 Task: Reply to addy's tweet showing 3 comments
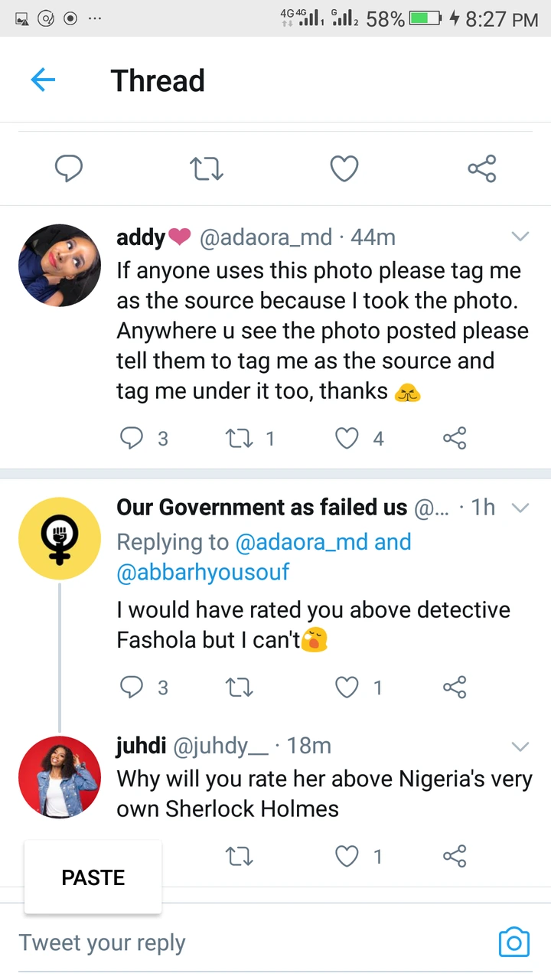[132, 438]
